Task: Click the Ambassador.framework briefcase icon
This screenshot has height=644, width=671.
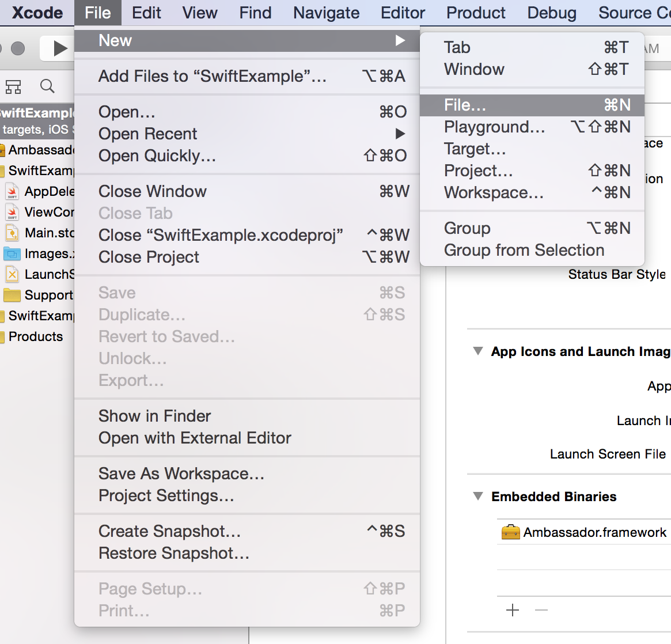Action: [510, 532]
